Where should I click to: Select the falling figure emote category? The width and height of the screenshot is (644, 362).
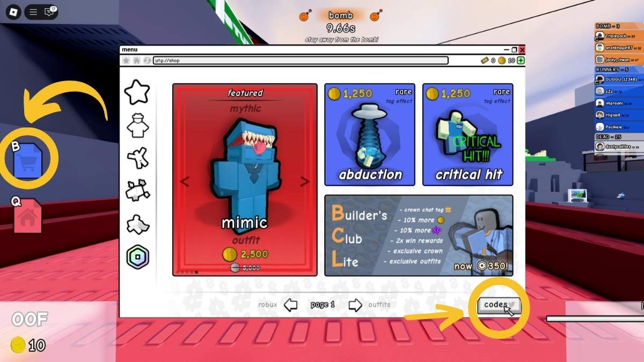137,158
